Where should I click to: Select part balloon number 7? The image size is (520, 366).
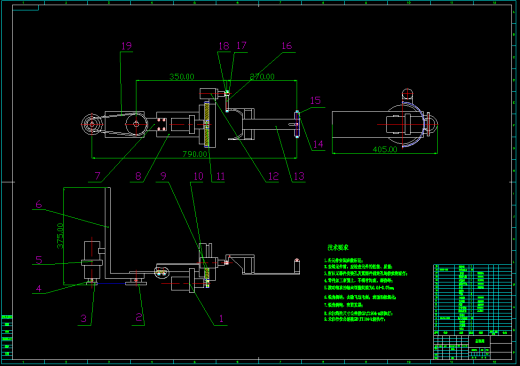pos(97,176)
